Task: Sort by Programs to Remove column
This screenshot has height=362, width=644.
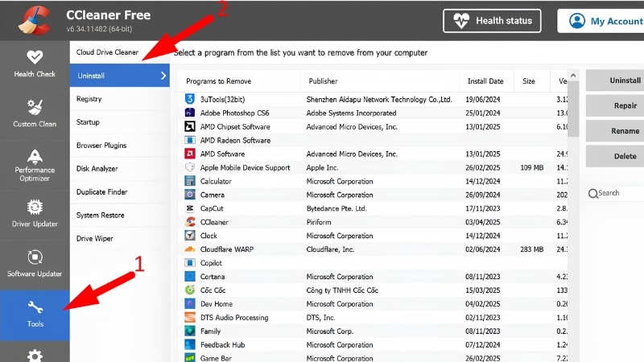Action: point(238,81)
